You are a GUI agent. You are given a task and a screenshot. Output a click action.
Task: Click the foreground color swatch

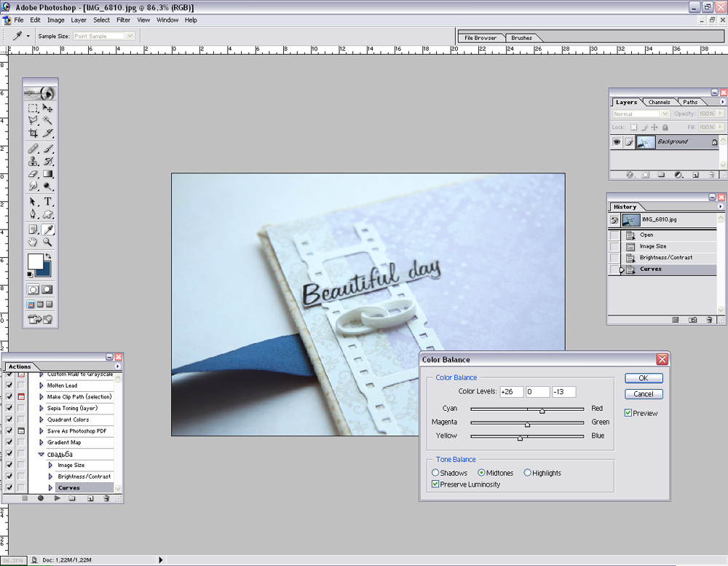click(35, 262)
